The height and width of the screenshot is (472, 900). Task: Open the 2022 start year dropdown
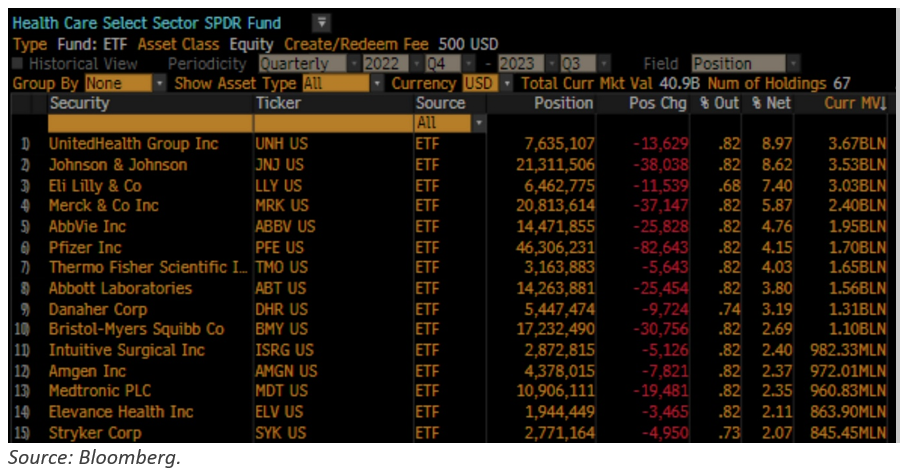pos(393,63)
